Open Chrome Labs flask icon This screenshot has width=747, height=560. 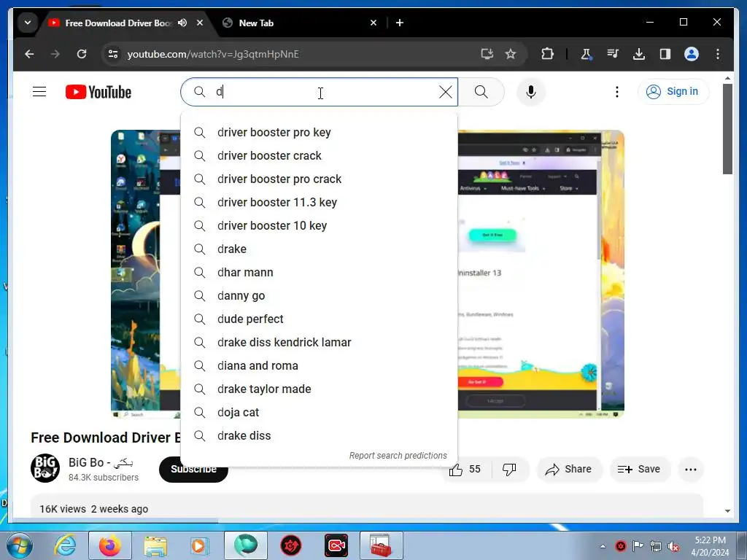[x=587, y=54]
